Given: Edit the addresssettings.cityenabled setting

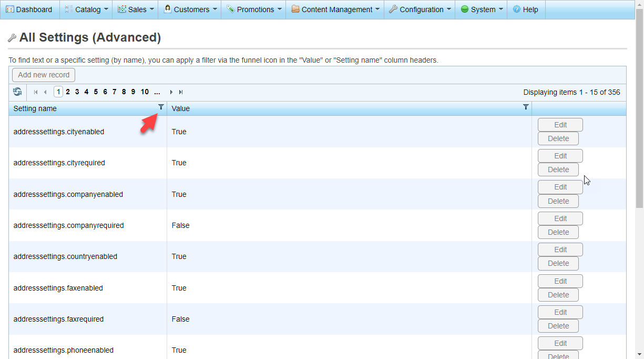Looking at the screenshot, I should [x=560, y=125].
